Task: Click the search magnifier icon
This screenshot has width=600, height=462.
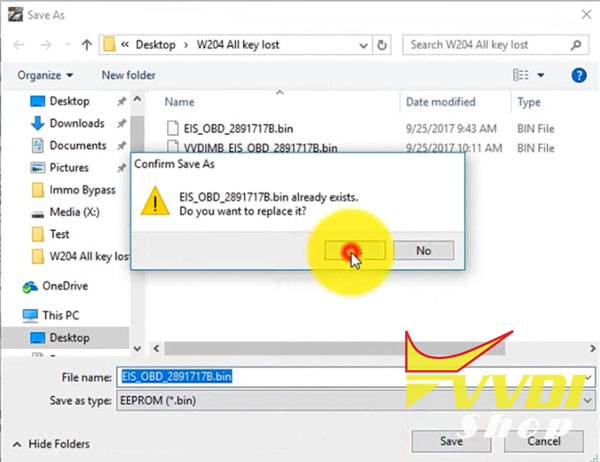Action: tap(576, 45)
